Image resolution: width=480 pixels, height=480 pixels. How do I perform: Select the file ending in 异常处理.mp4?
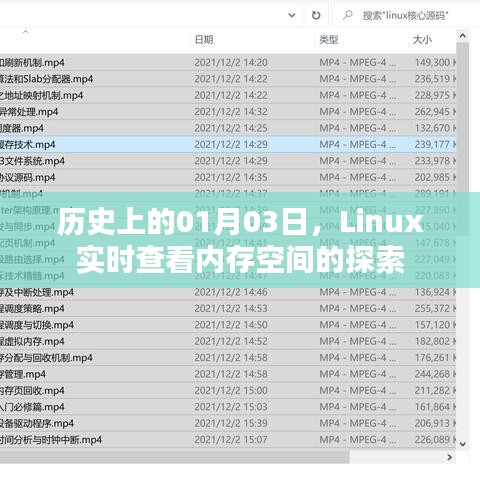point(29,112)
